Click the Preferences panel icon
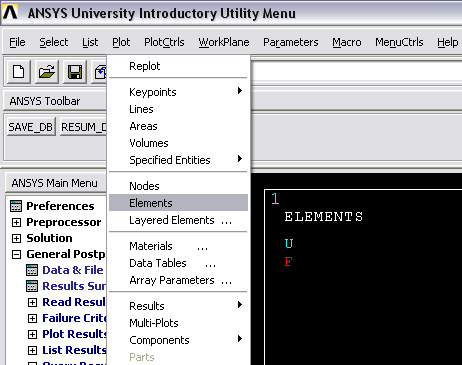462x365 pixels. (16, 206)
